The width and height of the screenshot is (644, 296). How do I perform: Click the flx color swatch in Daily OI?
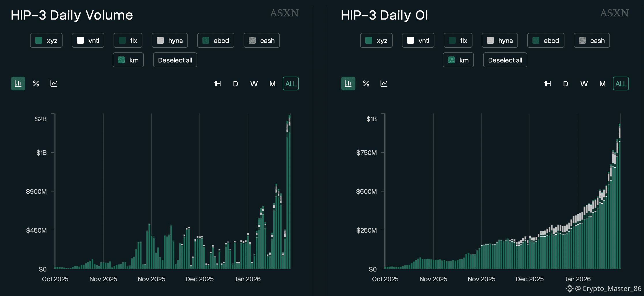[x=452, y=40]
